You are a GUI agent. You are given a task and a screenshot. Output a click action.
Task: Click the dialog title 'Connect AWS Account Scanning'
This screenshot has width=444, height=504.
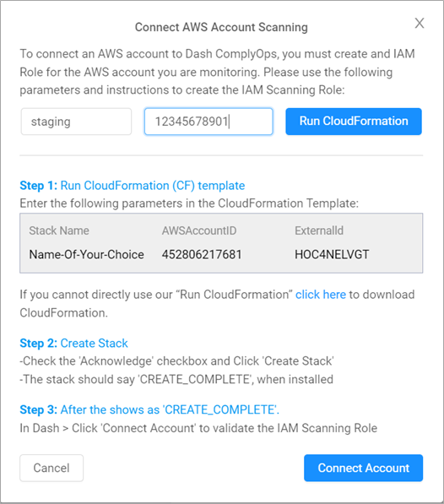[x=221, y=27]
